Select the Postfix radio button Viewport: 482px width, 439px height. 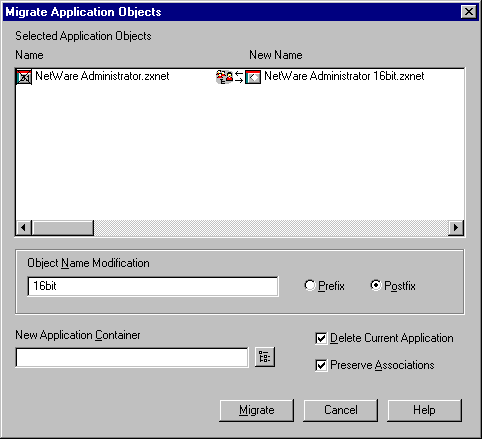click(376, 286)
